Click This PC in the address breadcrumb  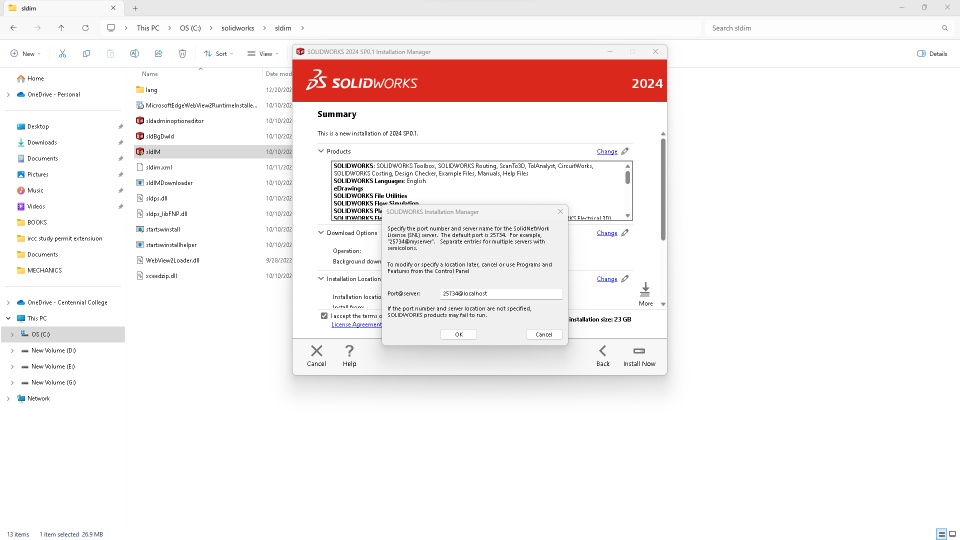[x=148, y=28]
